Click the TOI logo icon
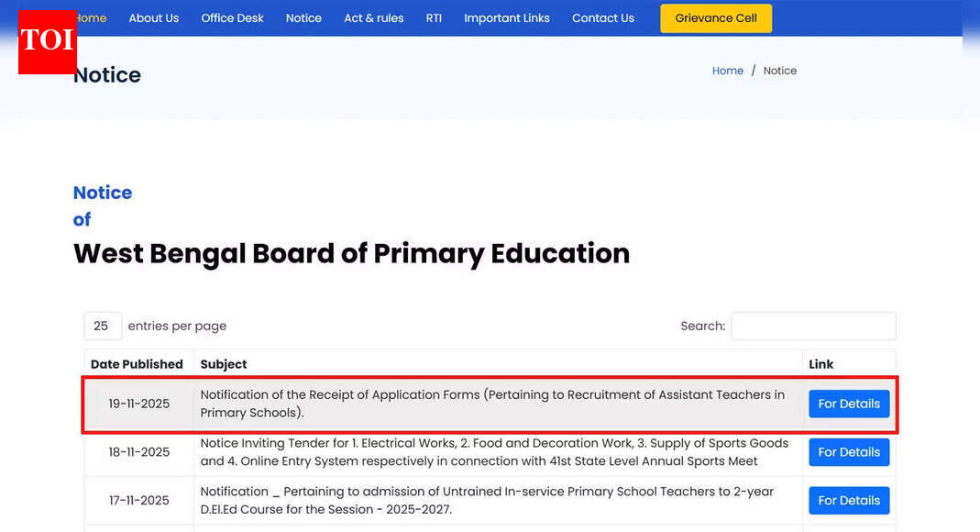The image size is (980, 532). [x=47, y=42]
